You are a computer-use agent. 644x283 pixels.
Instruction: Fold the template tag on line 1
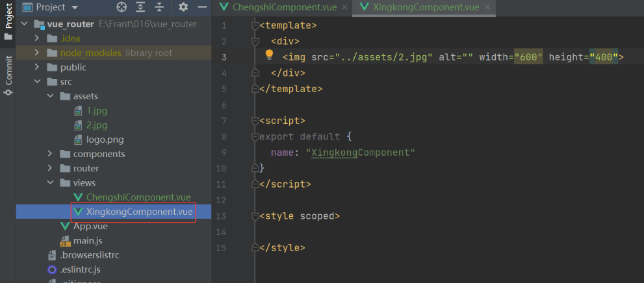[x=255, y=26]
